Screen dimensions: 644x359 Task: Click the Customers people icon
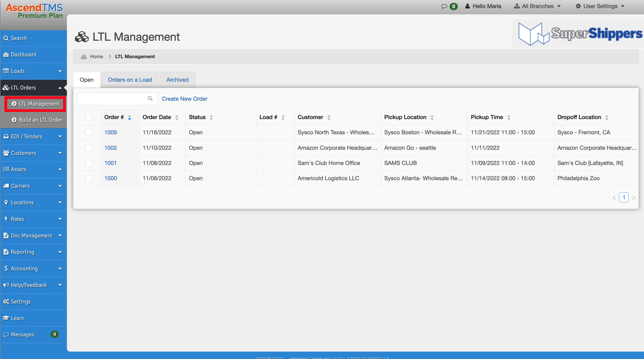[x=6, y=153]
